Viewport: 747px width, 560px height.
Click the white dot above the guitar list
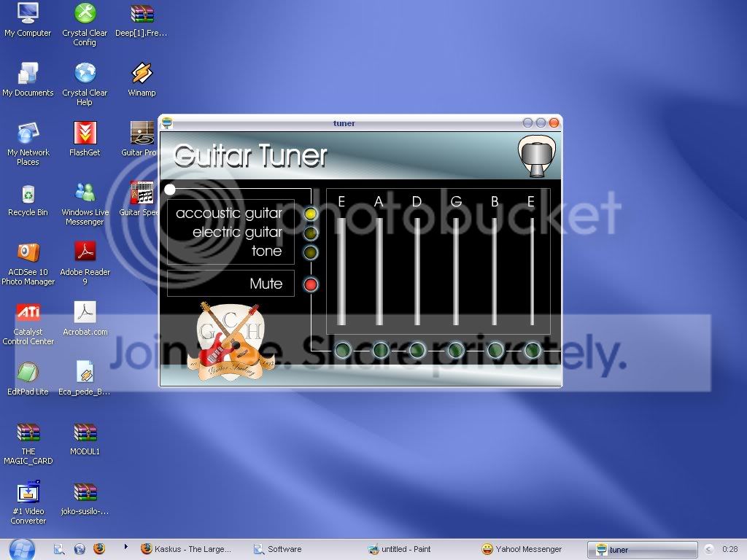pyautogui.click(x=169, y=190)
